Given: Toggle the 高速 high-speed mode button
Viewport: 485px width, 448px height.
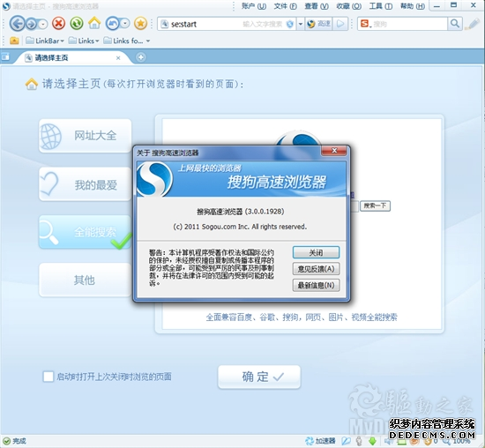Looking at the screenshot, I should pos(319,24).
